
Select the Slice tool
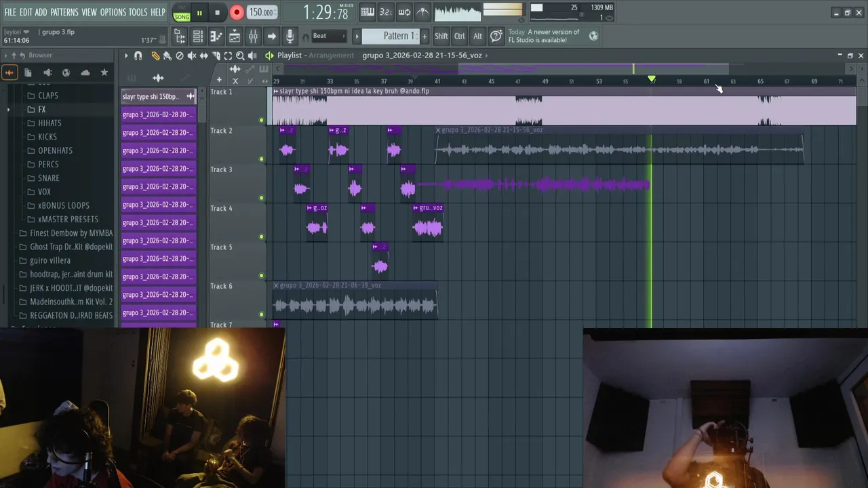(216, 56)
